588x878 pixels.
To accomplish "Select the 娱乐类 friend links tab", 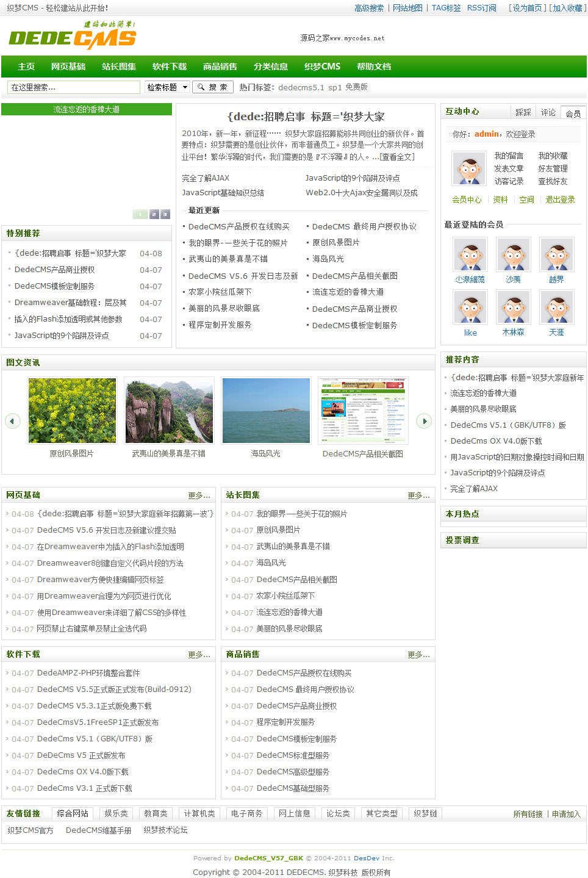I will pos(116,813).
